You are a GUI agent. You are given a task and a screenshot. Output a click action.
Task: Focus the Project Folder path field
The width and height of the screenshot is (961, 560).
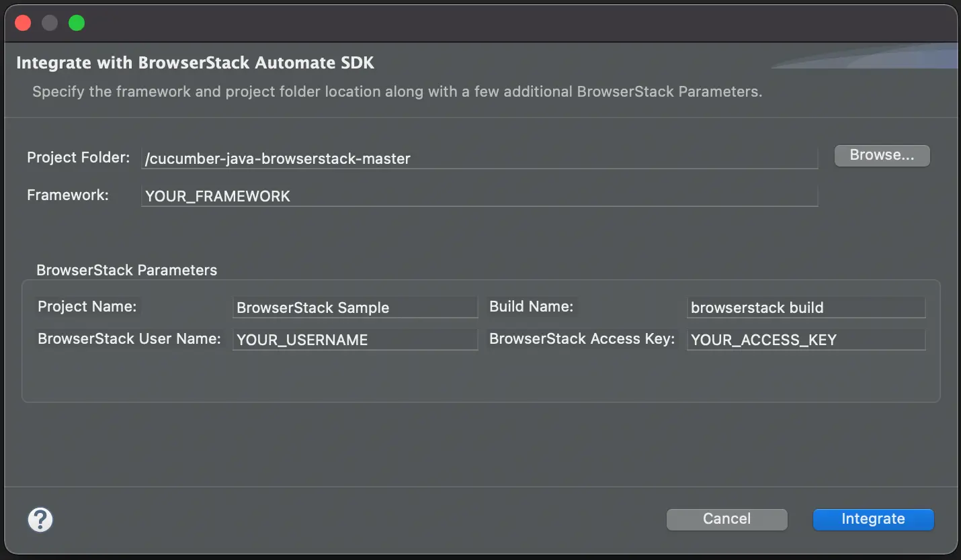coord(479,159)
